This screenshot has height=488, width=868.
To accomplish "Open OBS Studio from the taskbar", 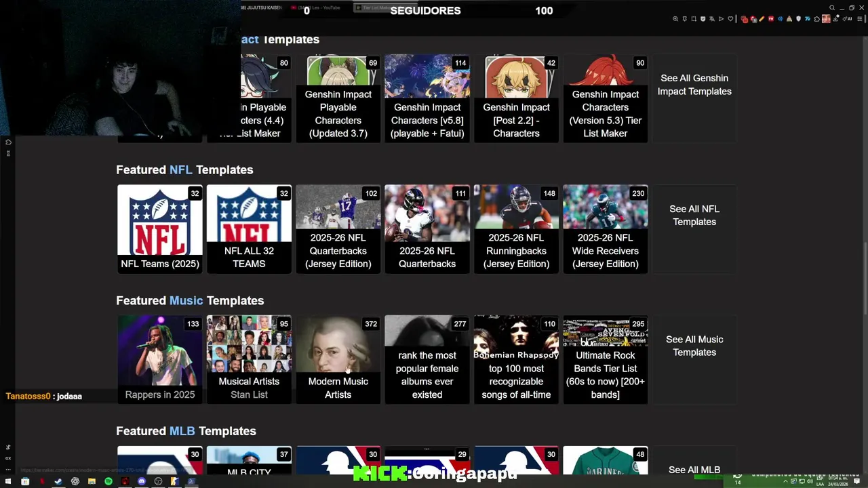I will coord(158,481).
